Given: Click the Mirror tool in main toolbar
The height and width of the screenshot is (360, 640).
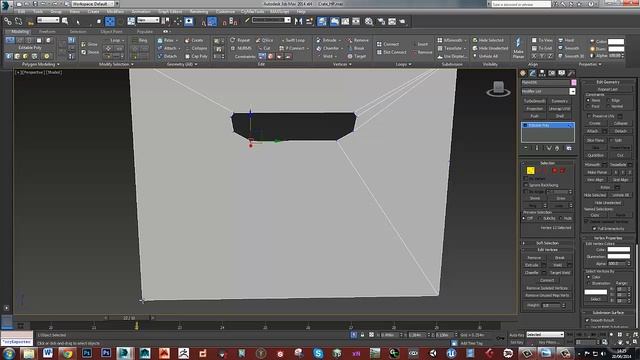Looking at the screenshot, I should (299, 21).
